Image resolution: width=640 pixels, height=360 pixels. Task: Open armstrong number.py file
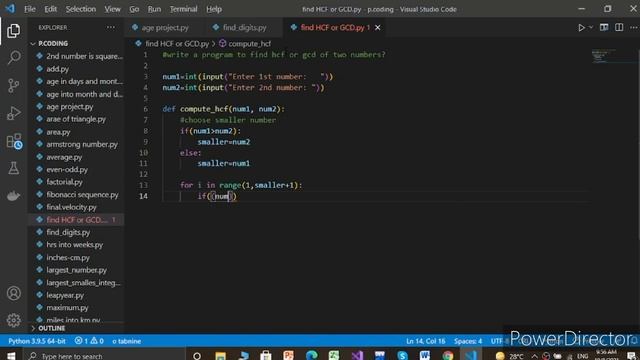pos(82,144)
